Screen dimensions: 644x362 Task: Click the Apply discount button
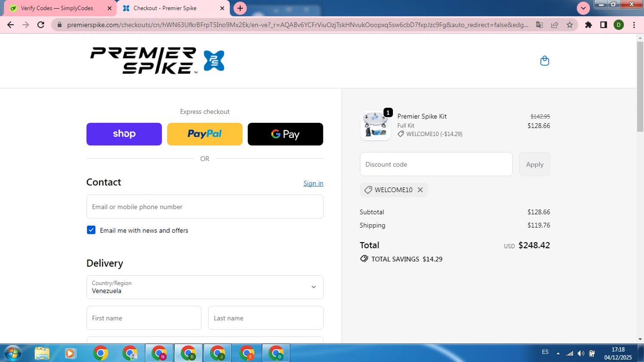[x=535, y=164]
